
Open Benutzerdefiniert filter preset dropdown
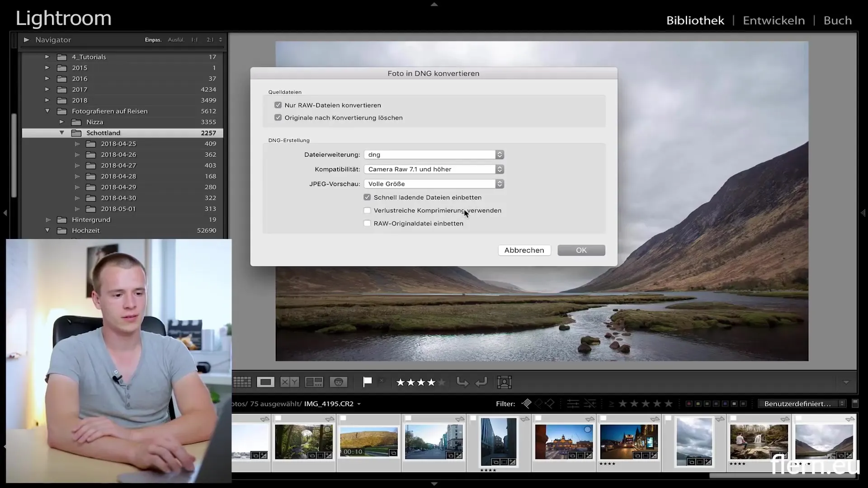pos(802,404)
